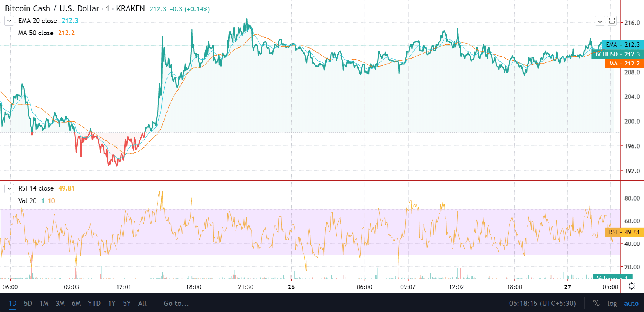Show the 1Y time range

[x=112, y=304]
